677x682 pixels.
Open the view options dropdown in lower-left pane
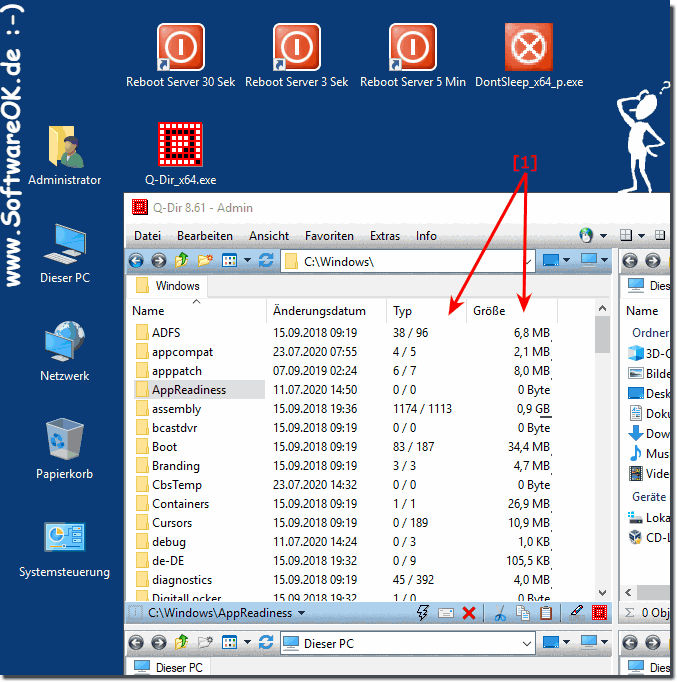[247, 642]
